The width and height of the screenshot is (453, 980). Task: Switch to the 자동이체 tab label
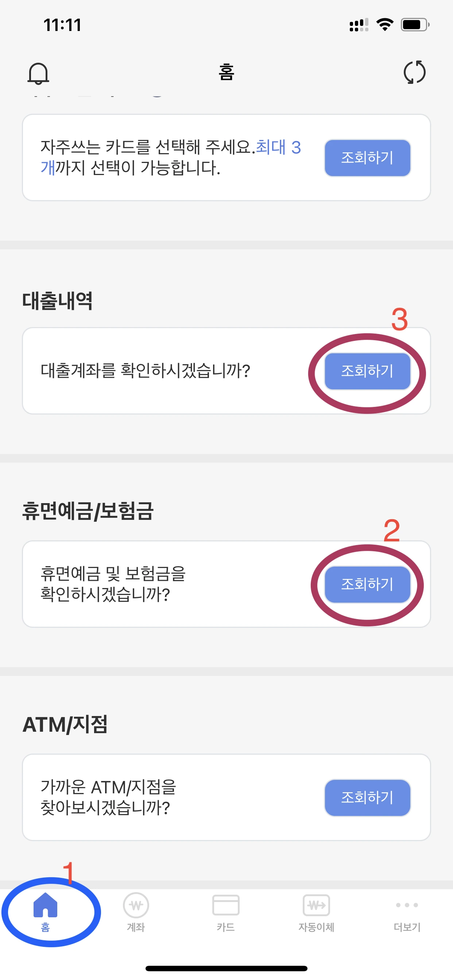click(x=316, y=927)
